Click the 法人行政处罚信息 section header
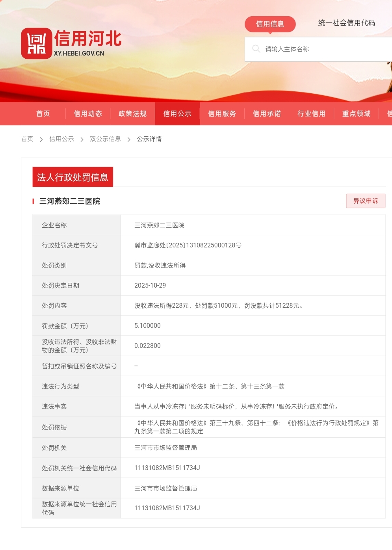The image size is (392, 550). tap(72, 177)
